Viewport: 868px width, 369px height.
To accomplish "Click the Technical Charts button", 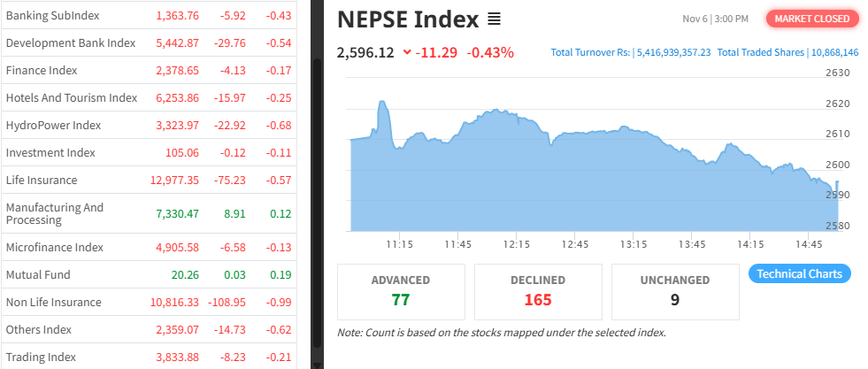I will click(x=800, y=273).
